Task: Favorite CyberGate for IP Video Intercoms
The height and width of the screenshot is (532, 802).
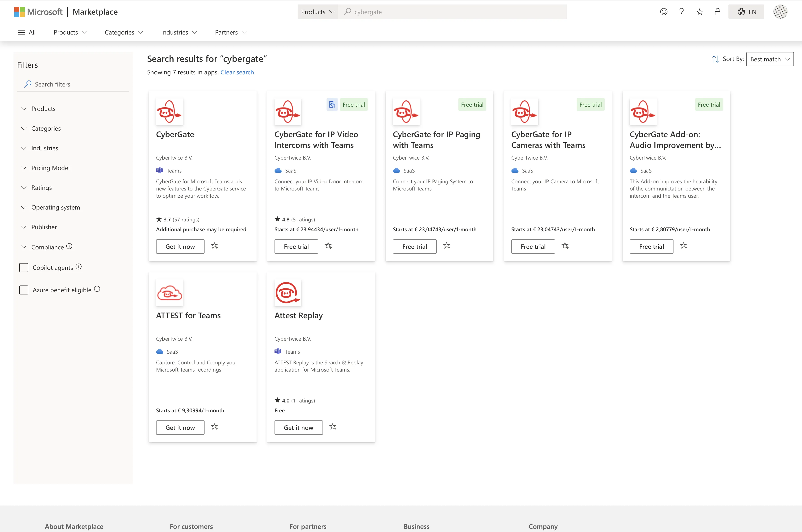Action: (x=328, y=246)
